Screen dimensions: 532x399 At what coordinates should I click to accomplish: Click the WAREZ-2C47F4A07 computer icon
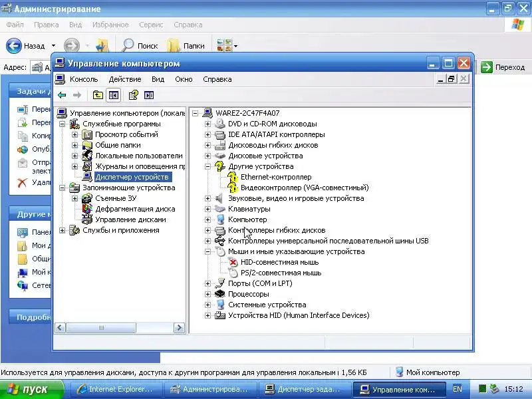point(207,113)
